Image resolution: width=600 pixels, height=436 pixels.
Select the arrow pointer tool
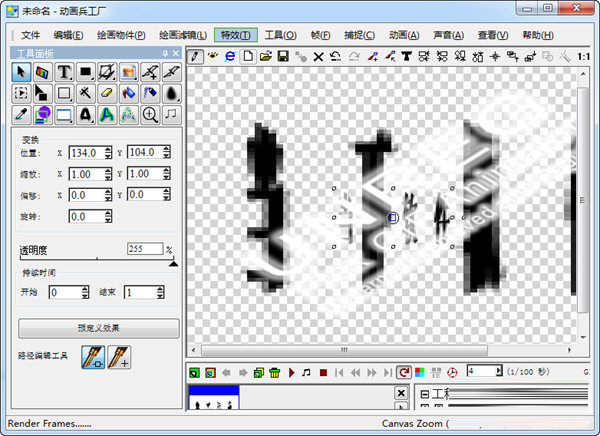[x=20, y=72]
